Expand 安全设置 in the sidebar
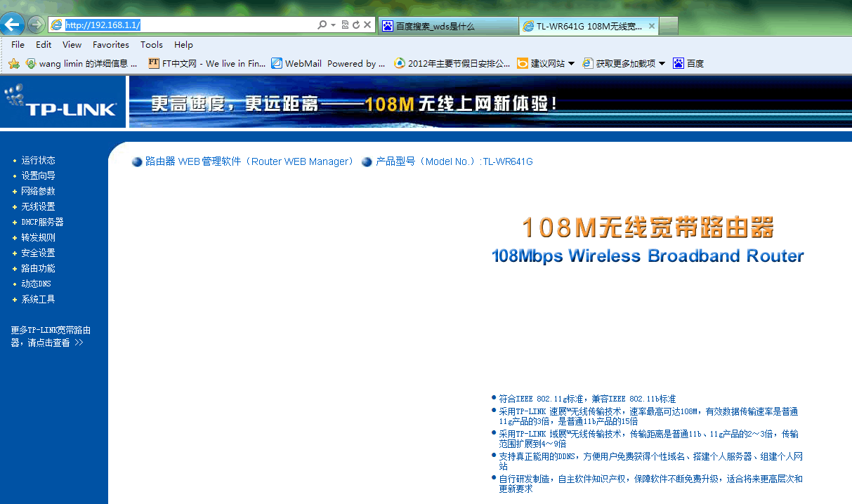 pyautogui.click(x=38, y=253)
